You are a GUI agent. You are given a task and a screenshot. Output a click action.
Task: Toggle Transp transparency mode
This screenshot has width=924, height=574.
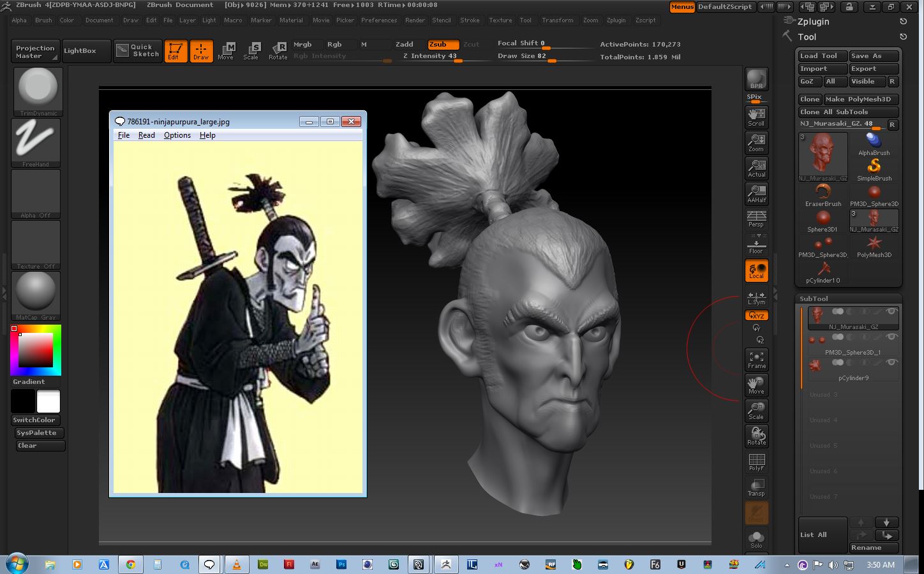[756, 487]
